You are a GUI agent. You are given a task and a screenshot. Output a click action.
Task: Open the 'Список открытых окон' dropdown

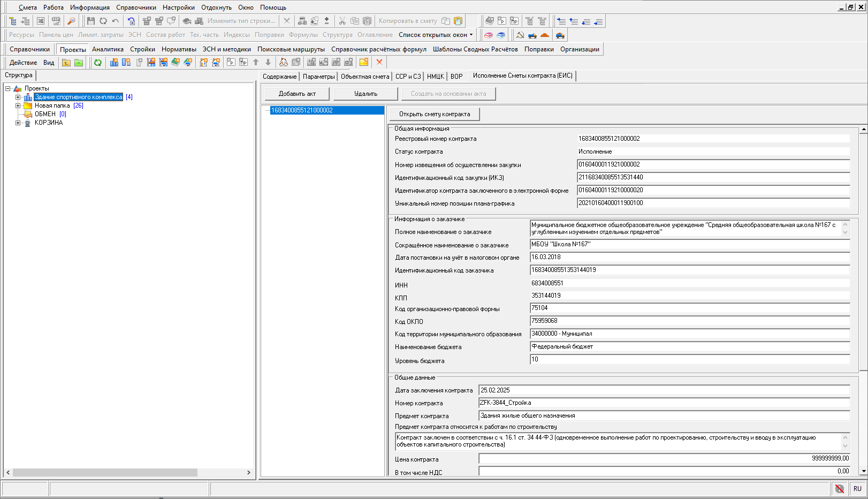pyautogui.click(x=436, y=35)
